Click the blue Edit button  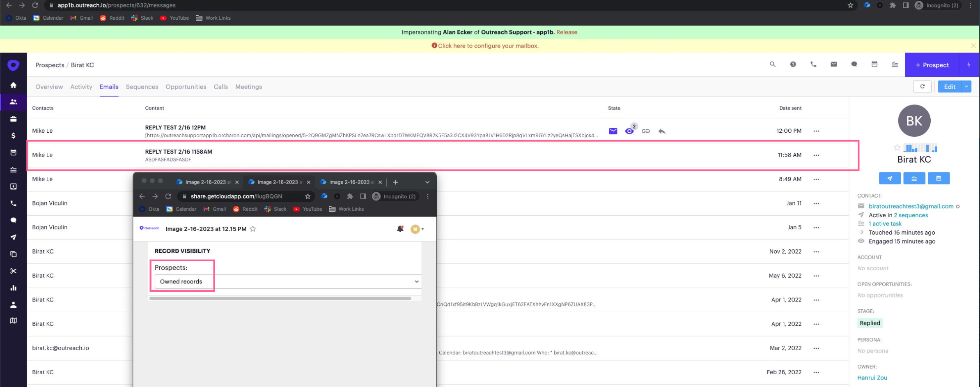pyautogui.click(x=949, y=87)
